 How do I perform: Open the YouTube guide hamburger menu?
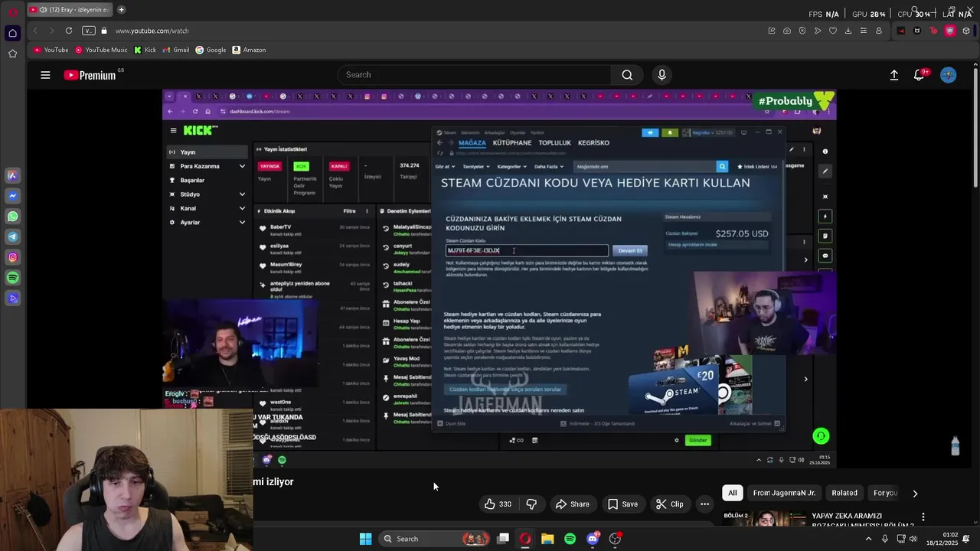point(45,75)
